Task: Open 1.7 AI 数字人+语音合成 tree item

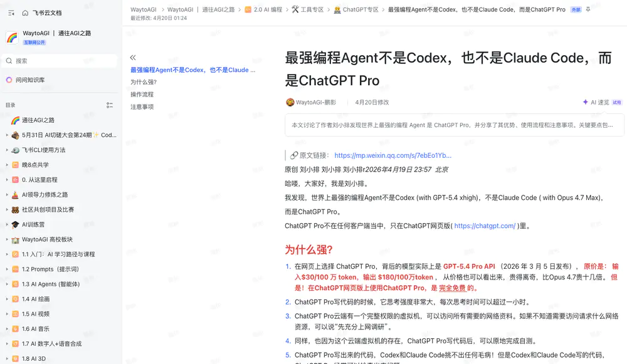Action: pos(52,344)
